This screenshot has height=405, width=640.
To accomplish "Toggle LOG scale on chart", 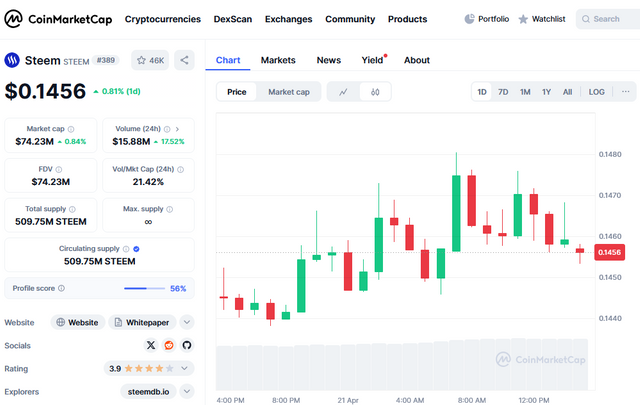I will click(x=596, y=92).
